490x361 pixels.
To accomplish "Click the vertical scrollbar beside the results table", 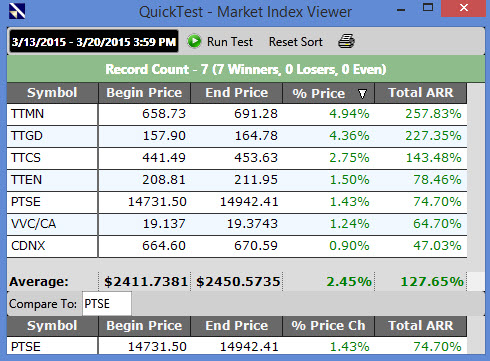I will click(x=476, y=177).
